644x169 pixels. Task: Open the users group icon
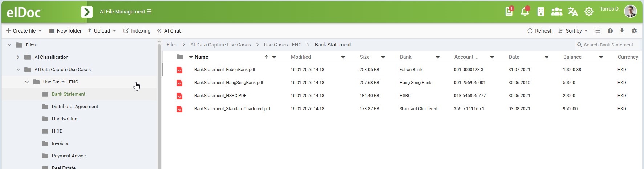[557, 12]
